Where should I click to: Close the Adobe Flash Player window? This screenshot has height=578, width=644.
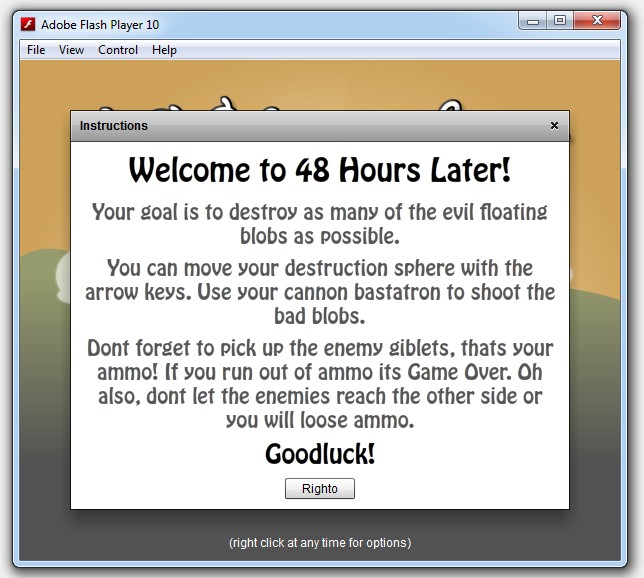599,21
